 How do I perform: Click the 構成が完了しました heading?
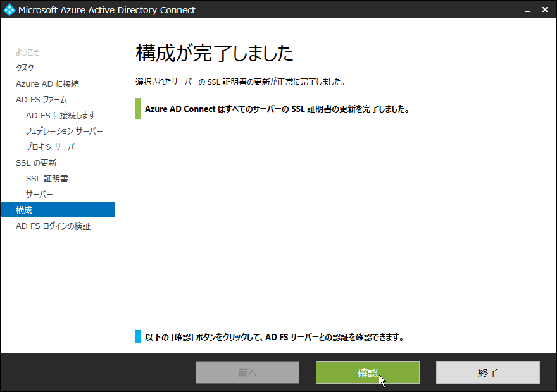click(x=215, y=53)
